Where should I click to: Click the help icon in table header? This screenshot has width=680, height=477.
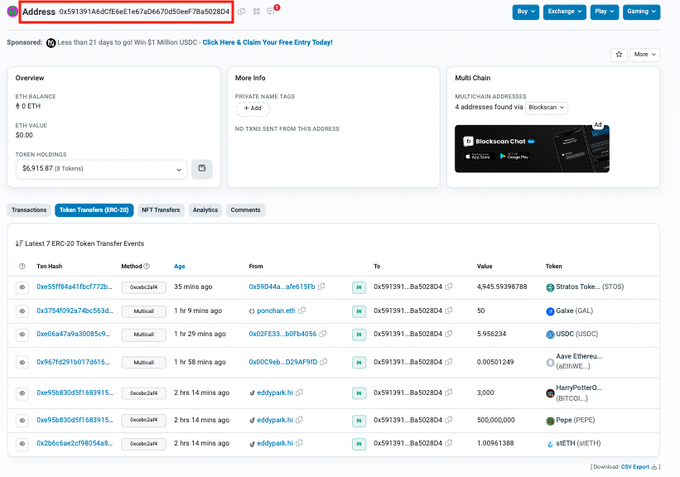tap(22, 266)
